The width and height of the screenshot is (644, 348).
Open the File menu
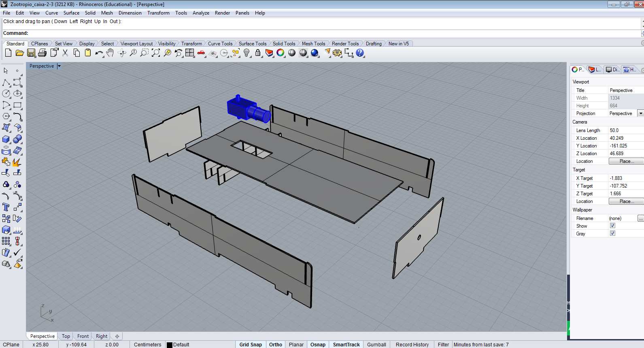[6, 13]
